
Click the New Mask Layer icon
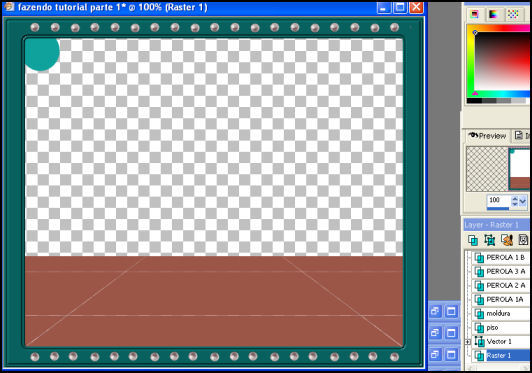point(524,240)
